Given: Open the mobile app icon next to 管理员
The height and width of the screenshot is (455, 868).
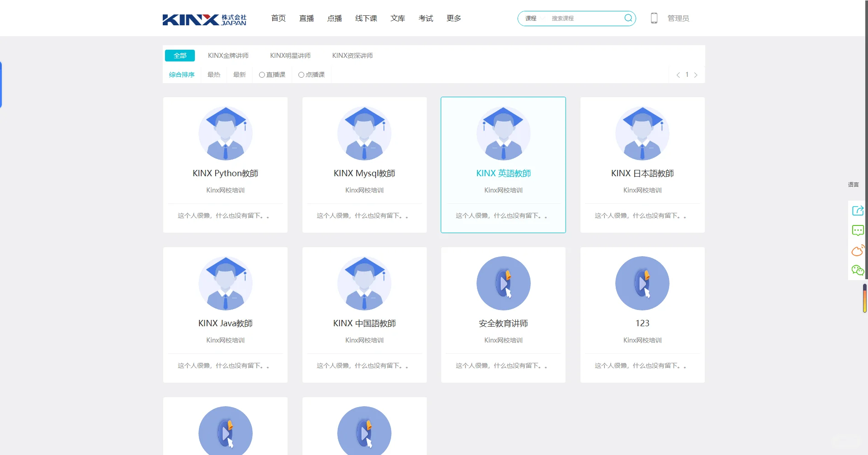Looking at the screenshot, I should click(x=654, y=18).
